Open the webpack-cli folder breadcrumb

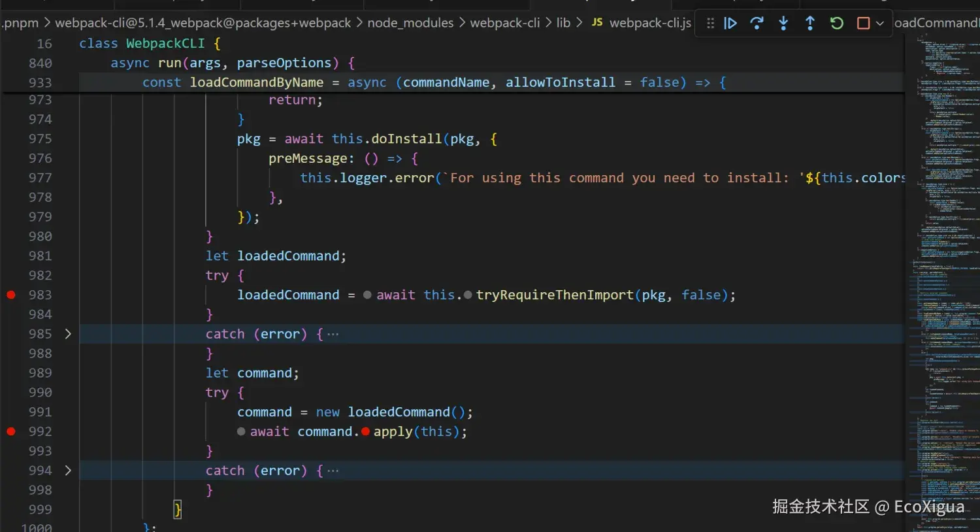pyautogui.click(x=505, y=23)
